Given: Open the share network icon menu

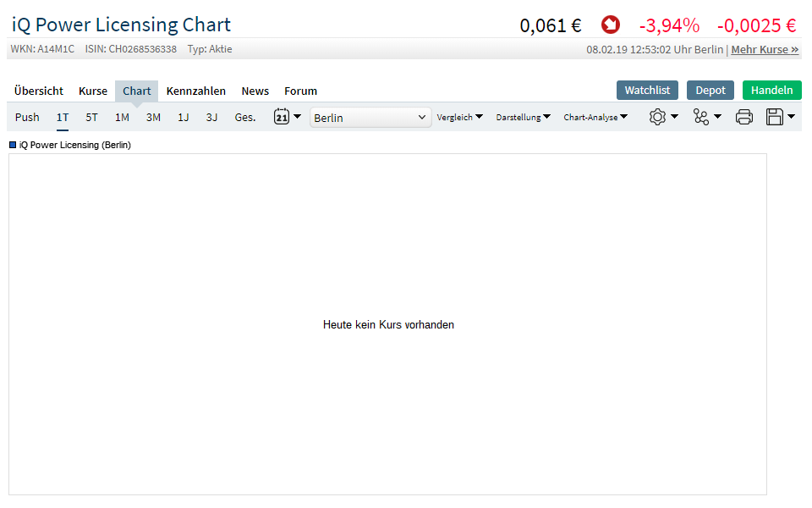Looking at the screenshot, I should [x=701, y=117].
